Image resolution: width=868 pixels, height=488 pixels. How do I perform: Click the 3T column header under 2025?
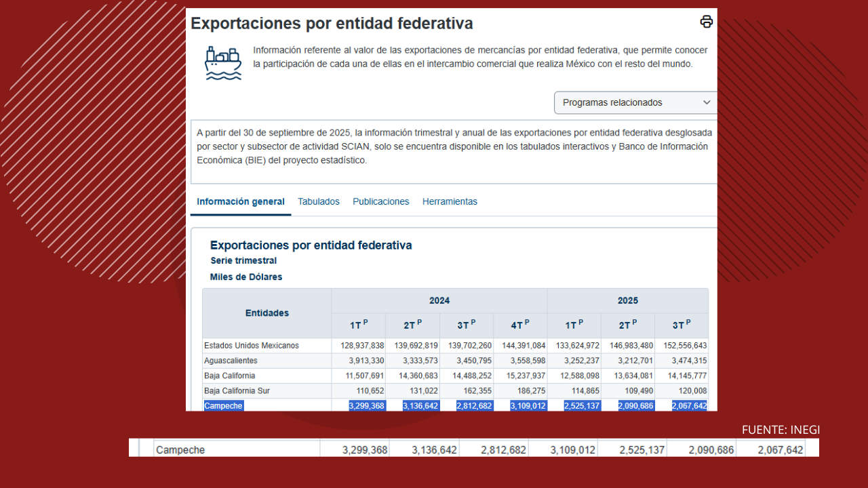tap(681, 325)
